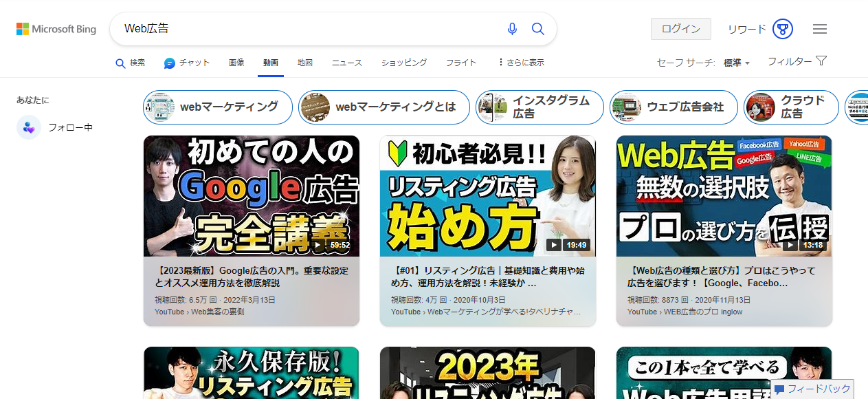Select the ウェブ広告会社 suggestion chip
The image size is (868, 399).
pyautogui.click(x=674, y=107)
